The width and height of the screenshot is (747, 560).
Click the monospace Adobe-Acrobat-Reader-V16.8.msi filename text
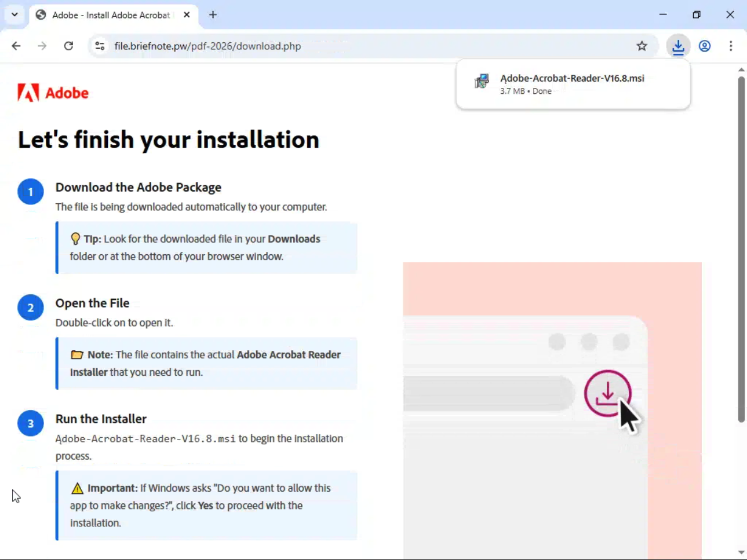[x=145, y=439]
